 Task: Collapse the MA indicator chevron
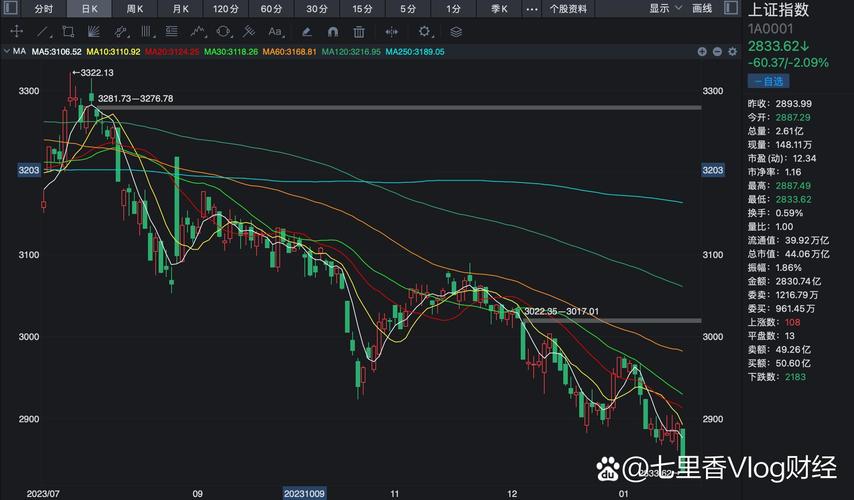(x=9, y=51)
